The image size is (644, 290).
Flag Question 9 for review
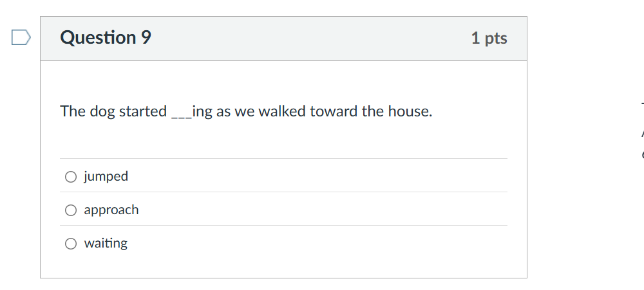[x=21, y=38]
